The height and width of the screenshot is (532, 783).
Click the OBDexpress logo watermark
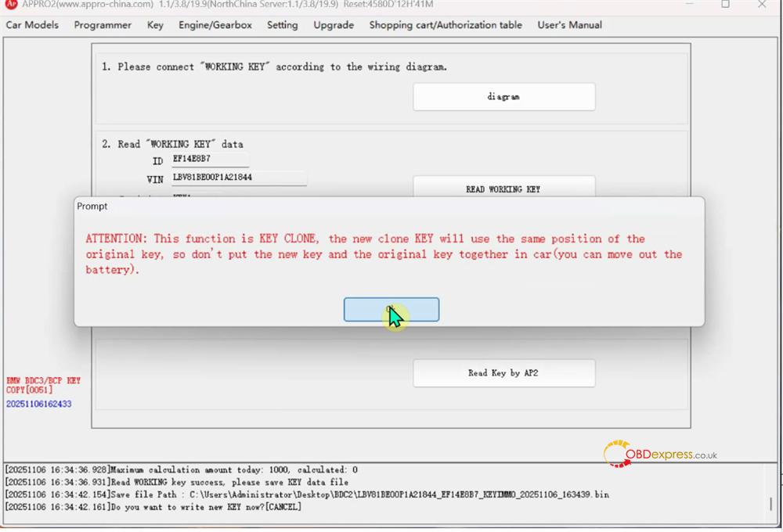(x=660, y=455)
